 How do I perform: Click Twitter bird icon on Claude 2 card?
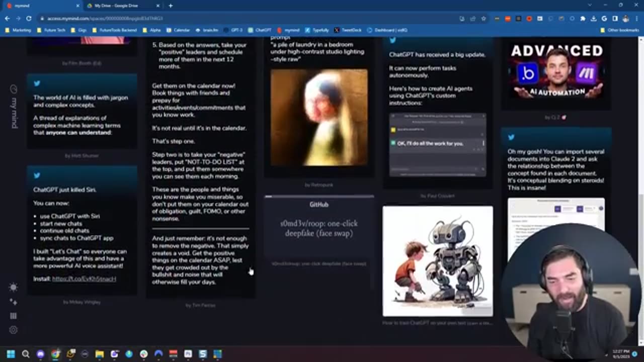pyautogui.click(x=511, y=137)
